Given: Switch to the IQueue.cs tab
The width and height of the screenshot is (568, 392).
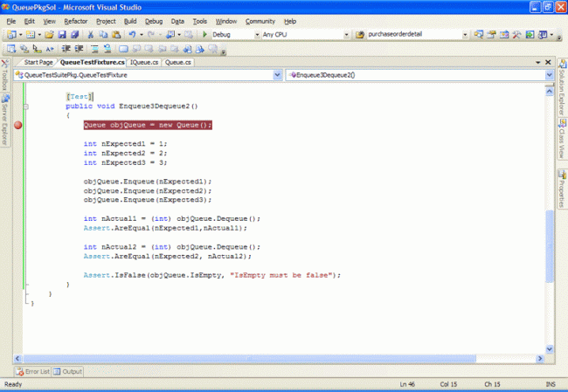Looking at the screenshot, I should click(145, 63).
